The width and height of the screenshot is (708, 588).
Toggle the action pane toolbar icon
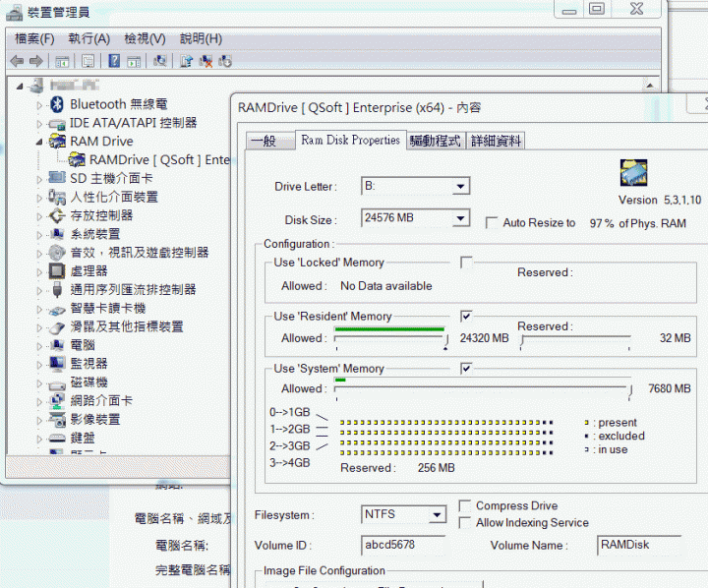tap(134, 61)
